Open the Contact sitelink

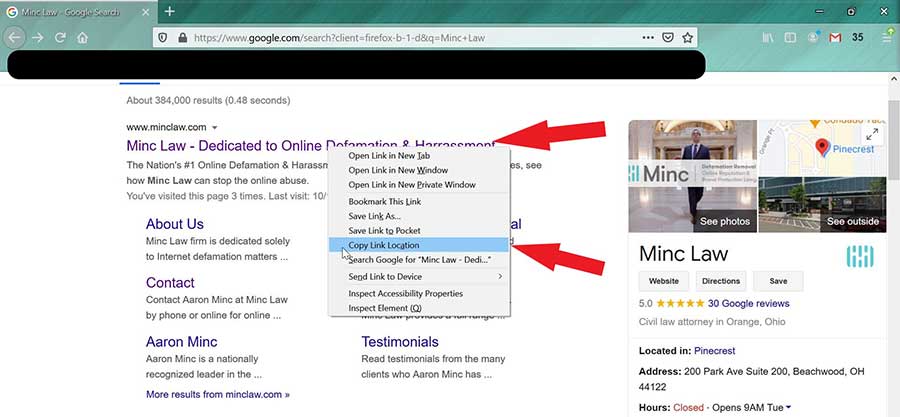(x=170, y=283)
